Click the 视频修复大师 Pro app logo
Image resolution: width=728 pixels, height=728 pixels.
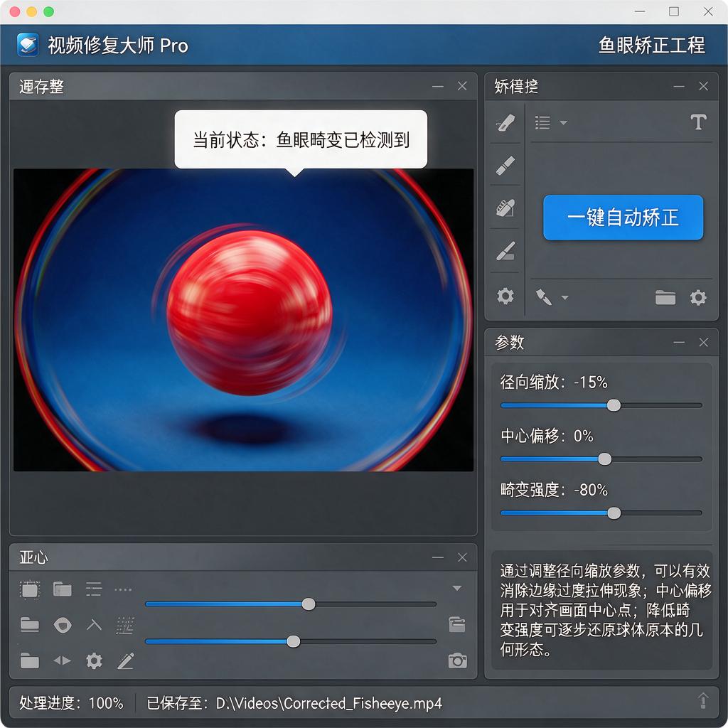28,45
